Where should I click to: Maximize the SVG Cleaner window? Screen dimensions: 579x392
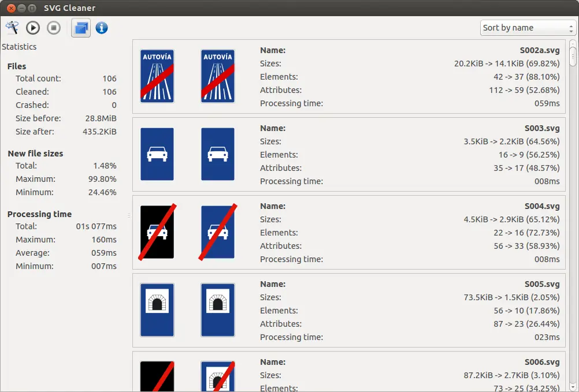click(x=32, y=8)
